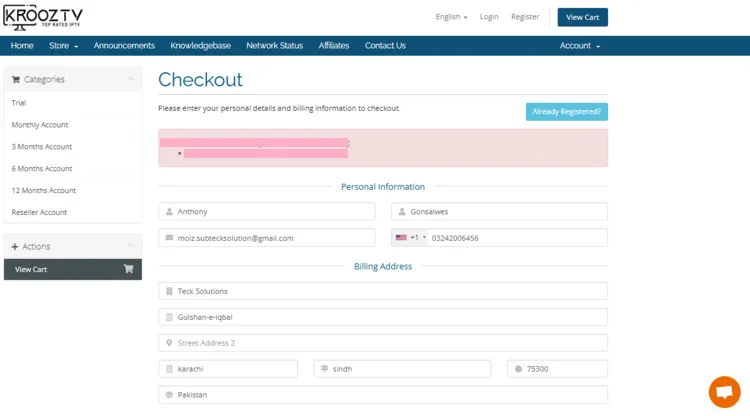The image size is (750, 416).
Task: Click the last name field with Gonsalwes
Action: [499, 211]
